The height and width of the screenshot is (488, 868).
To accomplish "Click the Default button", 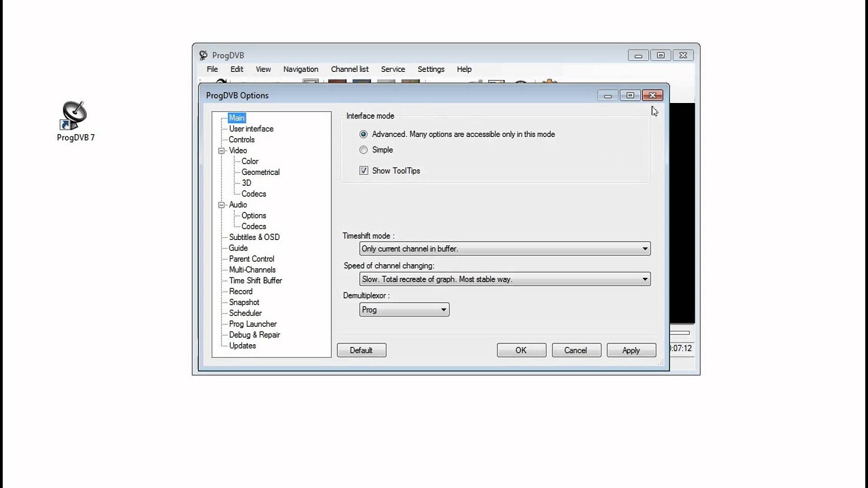I will [361, 350].
